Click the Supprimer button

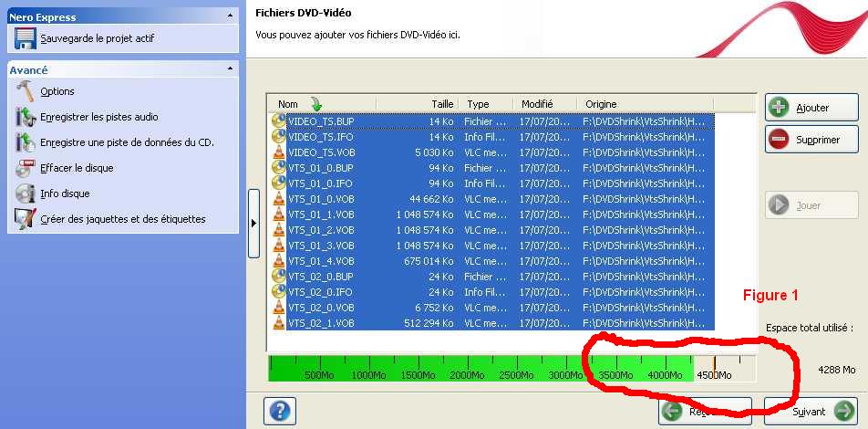(811, 140)
